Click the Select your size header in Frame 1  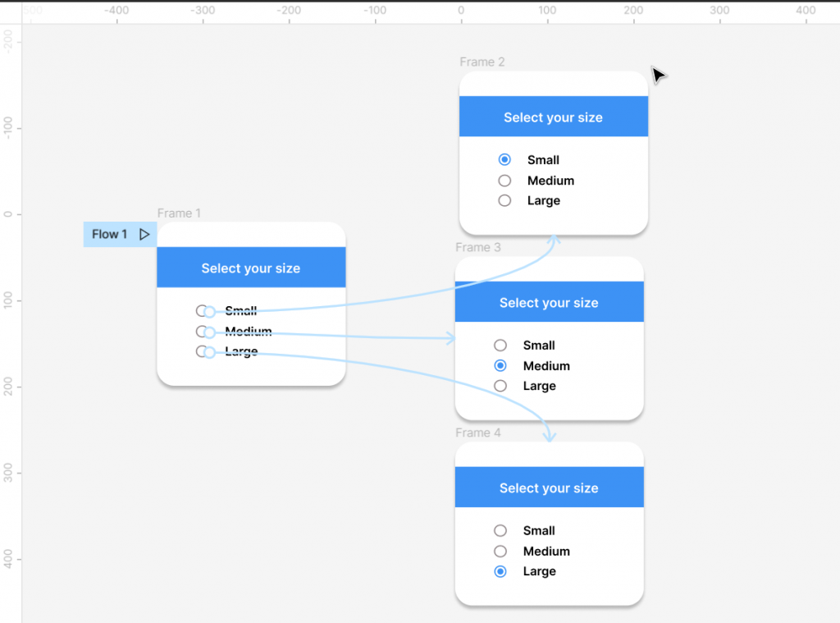tap(251, 268)
